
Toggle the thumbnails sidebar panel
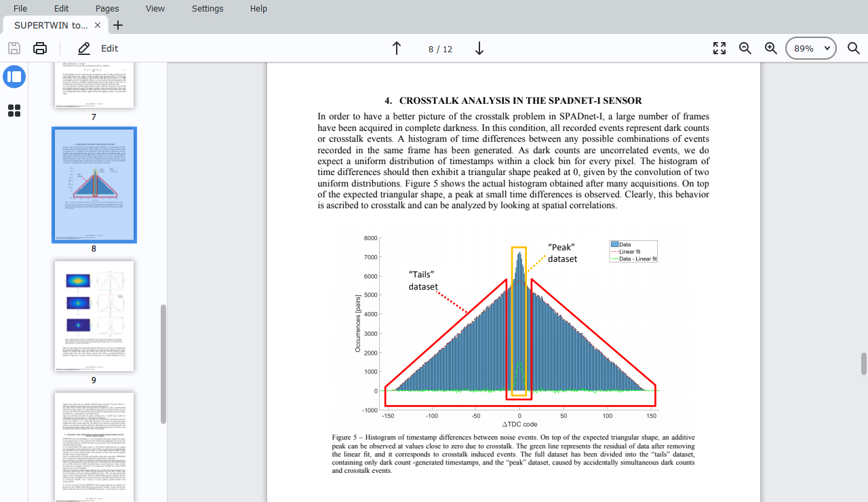coord(14,77)
